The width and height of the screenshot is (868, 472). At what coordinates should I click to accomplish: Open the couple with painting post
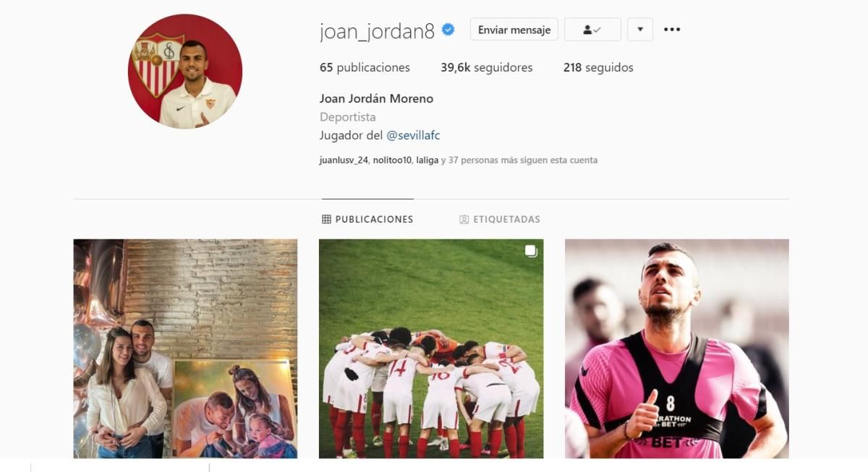(185, 348)
